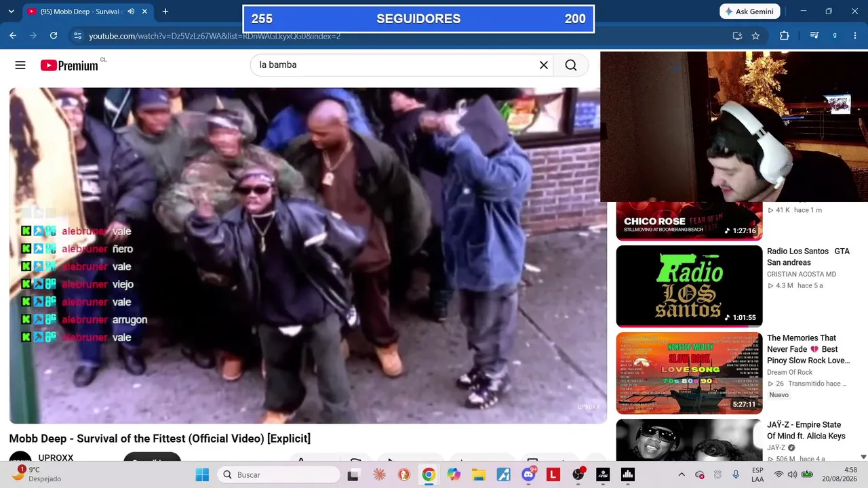Open "Radio Los Santos GTA San andreas" title
This screenshot has width=868, height=488.
point(808,256)
